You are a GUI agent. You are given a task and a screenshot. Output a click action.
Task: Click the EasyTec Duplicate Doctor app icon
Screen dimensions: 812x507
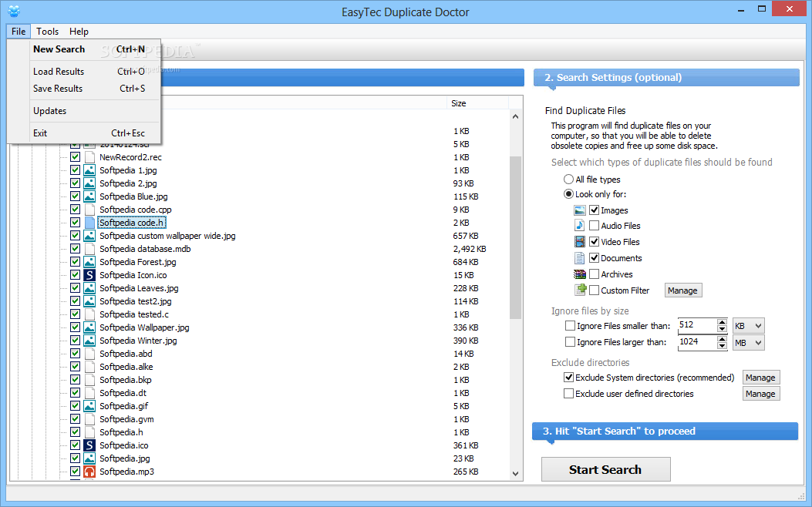[14, 11]
